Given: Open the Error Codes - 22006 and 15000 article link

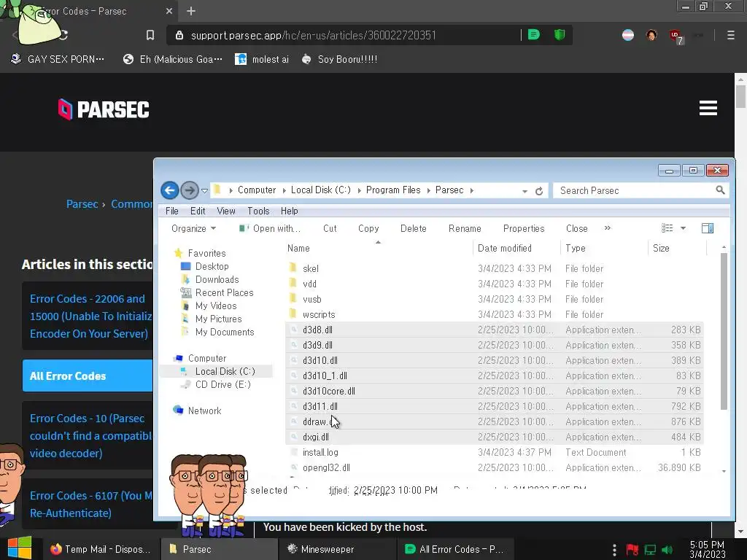Looking at the screenshot, I should (x=90, y=316).
